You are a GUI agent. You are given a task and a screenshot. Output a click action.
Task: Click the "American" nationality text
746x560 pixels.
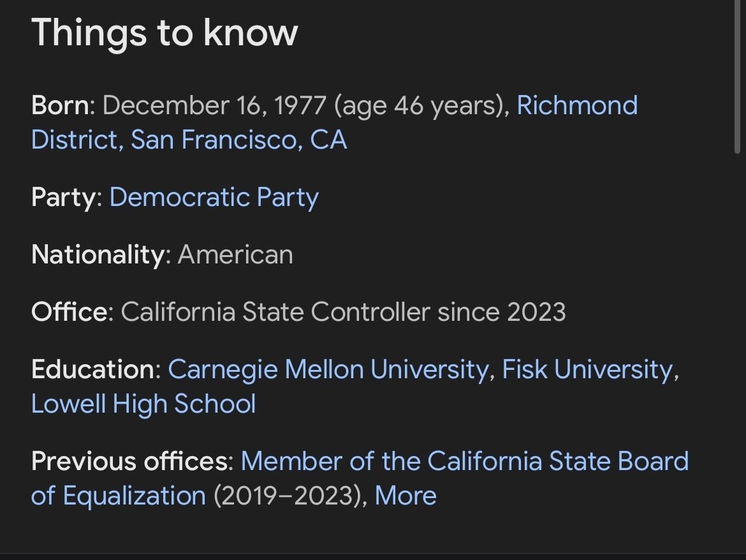click(235, 255)
